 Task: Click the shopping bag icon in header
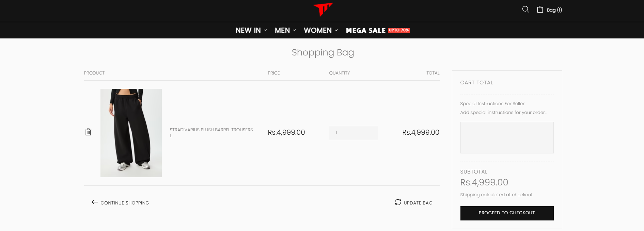coord(540,10)
